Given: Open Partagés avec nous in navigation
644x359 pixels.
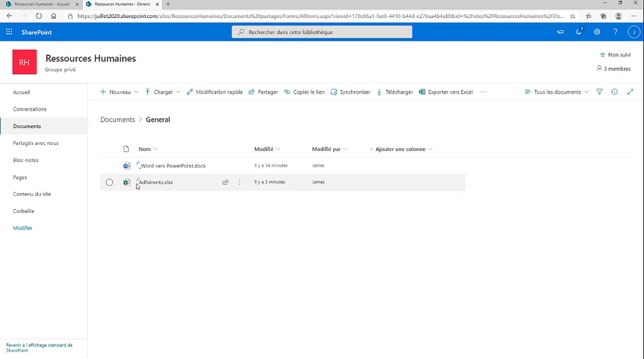Looking at the screenshot, I should (36, 143).
